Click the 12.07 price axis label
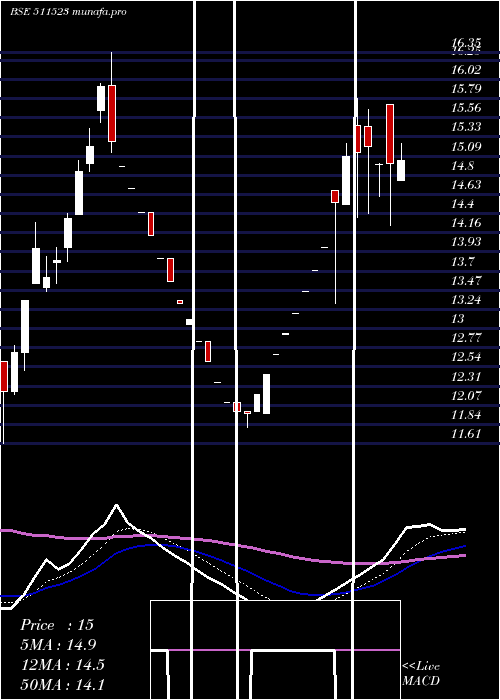The image size is (500, 700). click(466, 396)
